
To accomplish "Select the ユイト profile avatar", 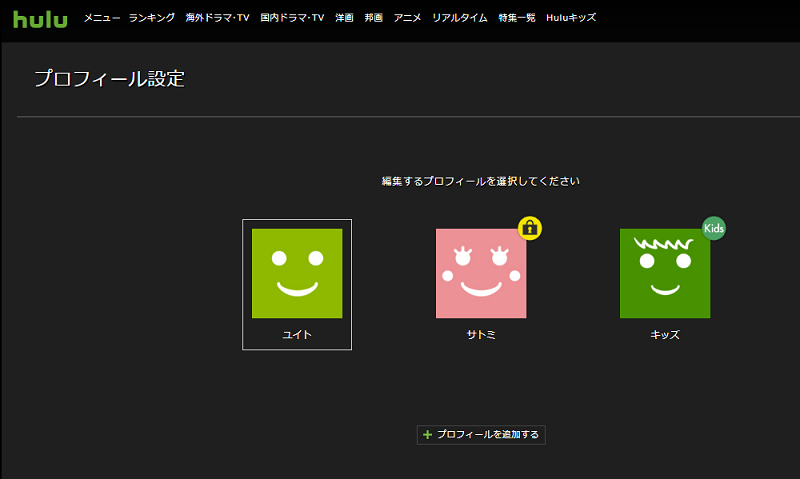I will pyautogui.click(x=297, y=273).
